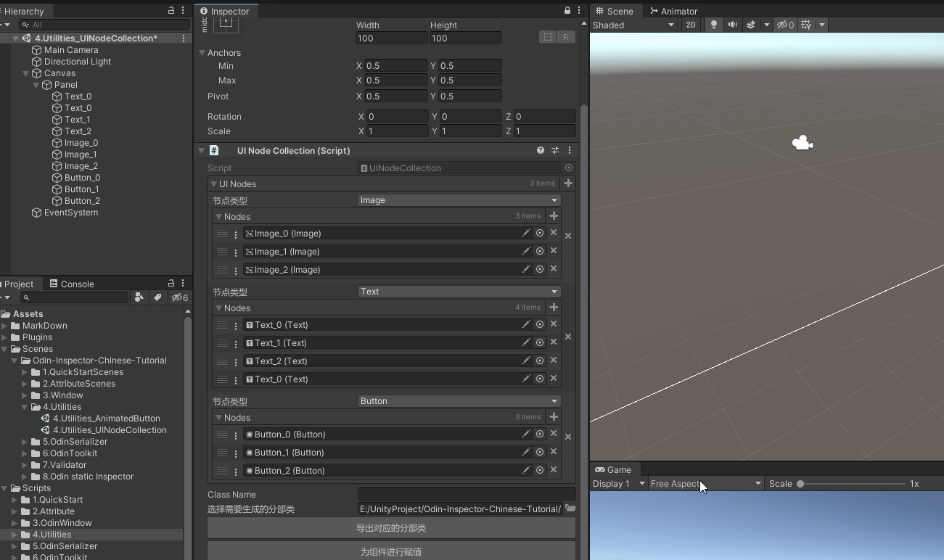Add an item to the UI Nodes list
The width and height of the screenshot is (944, 560).
click(x=568, y=184)
